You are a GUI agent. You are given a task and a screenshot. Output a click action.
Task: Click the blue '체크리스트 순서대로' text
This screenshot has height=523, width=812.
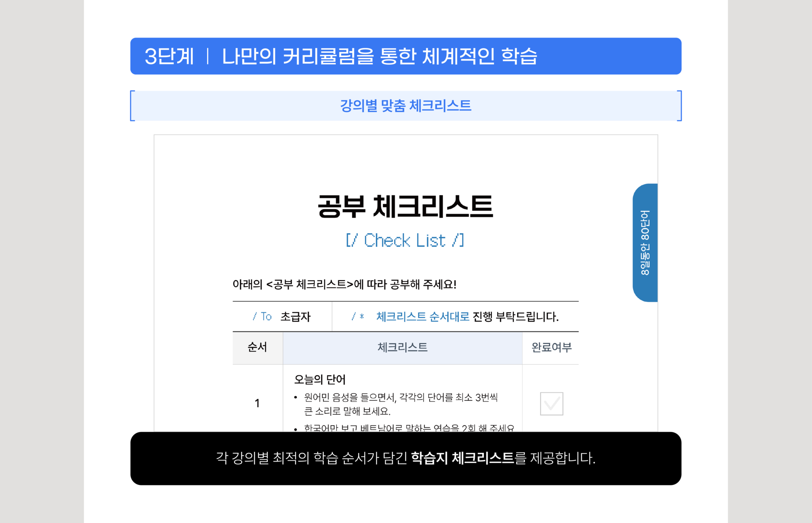pos(423,317)
